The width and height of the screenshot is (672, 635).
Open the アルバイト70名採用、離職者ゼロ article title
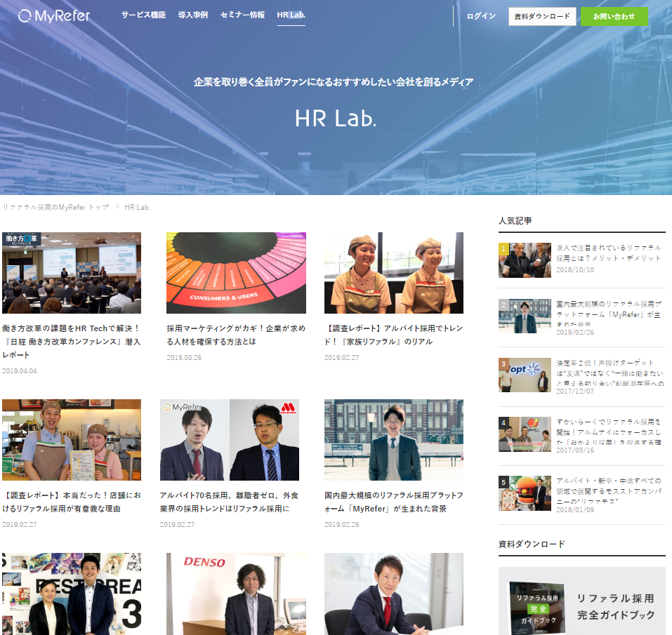(230, 502)
